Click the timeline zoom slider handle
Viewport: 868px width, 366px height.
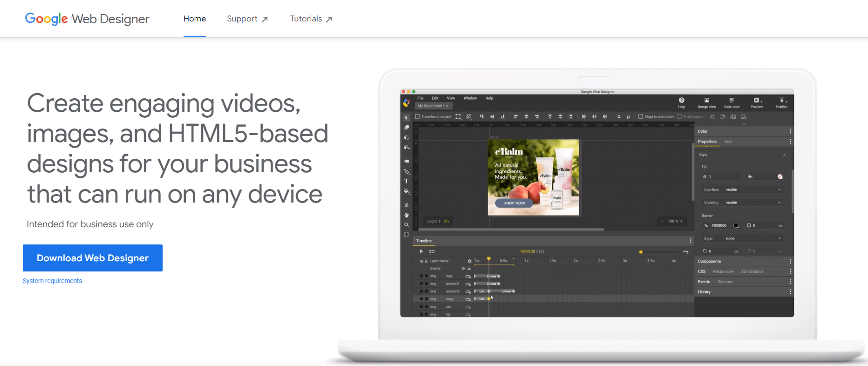[x=641, y=252]
